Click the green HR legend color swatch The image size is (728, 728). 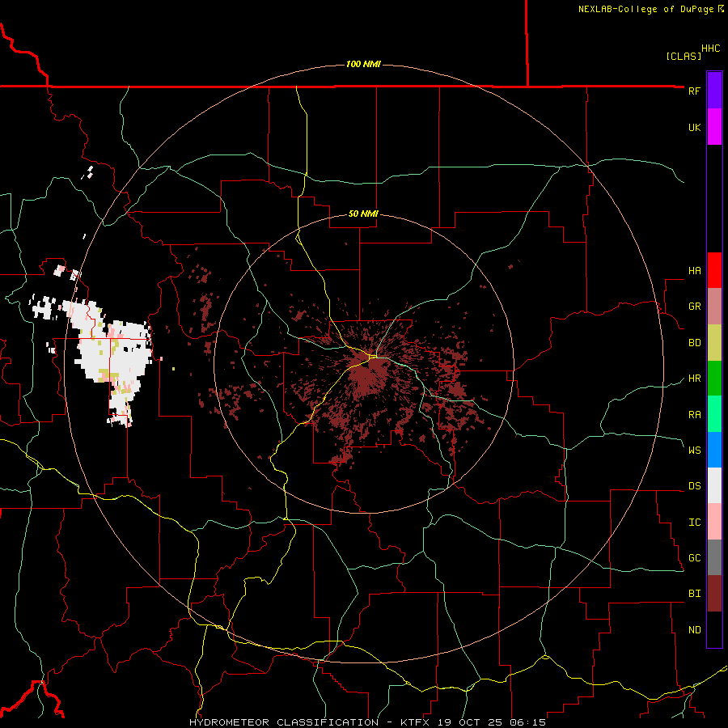[x=714, y=379]
